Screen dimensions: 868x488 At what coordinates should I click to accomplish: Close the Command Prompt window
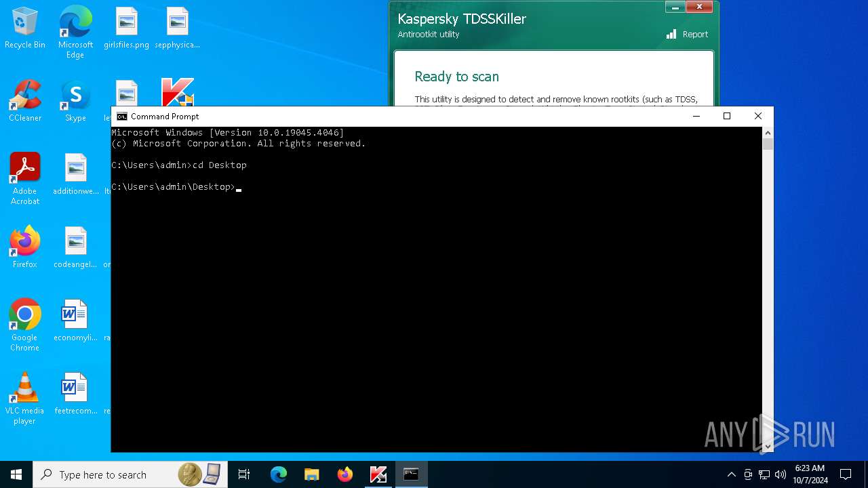coord(758,117)
